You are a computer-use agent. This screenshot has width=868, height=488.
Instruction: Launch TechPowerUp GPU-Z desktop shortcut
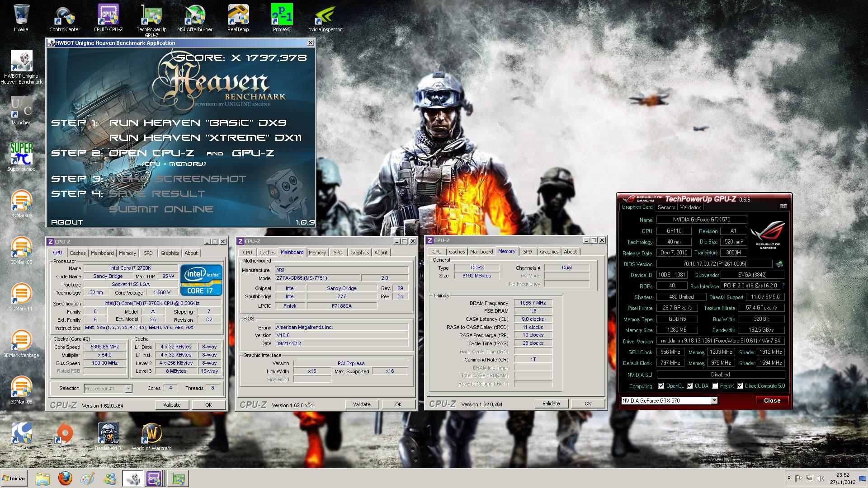[151, 20]
